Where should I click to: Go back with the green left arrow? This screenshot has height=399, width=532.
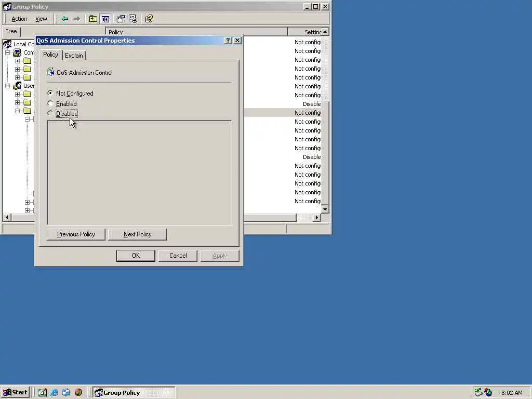tap(65, 19)
